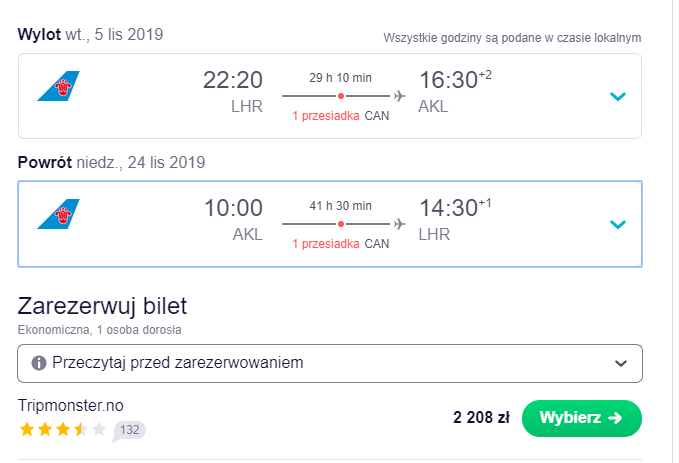Click the airline logo on the outbound flight

click(x=58, y=86)
